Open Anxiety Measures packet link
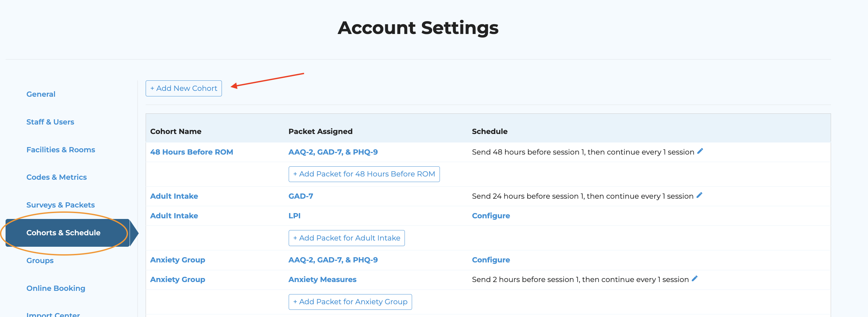 click(x=322, y=279)
